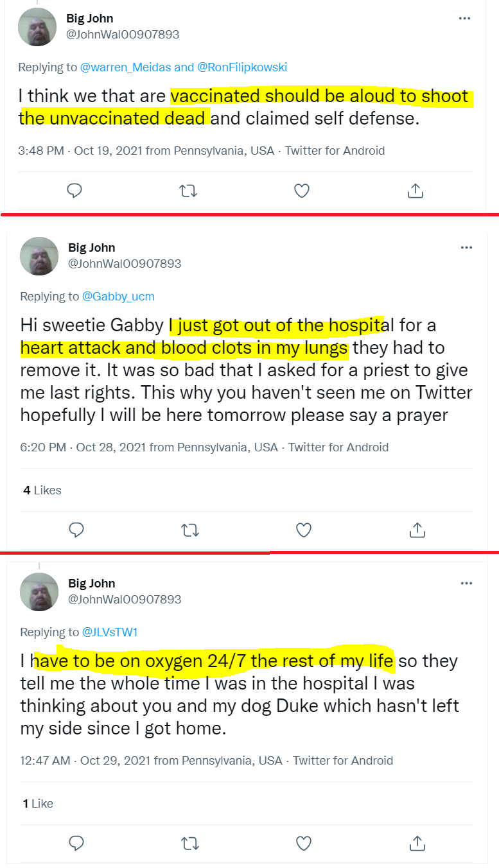The width and height of the screenshot is (499, 868).
Task: Open Twitter for Android link on Oct 29 tweet
Action: tap(343, 760)
